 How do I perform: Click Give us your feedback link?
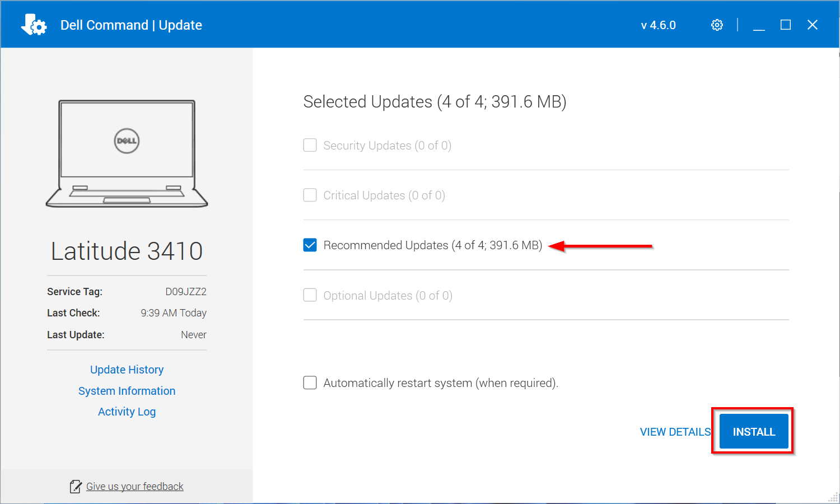click(x=135, y=487)
